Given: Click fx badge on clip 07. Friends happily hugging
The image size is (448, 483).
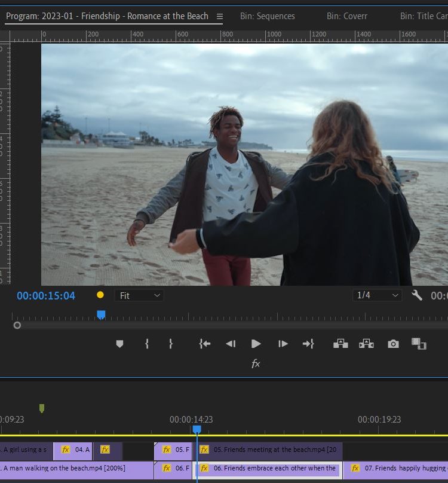Looking at the screenshot, I should (x=355, y=468).
